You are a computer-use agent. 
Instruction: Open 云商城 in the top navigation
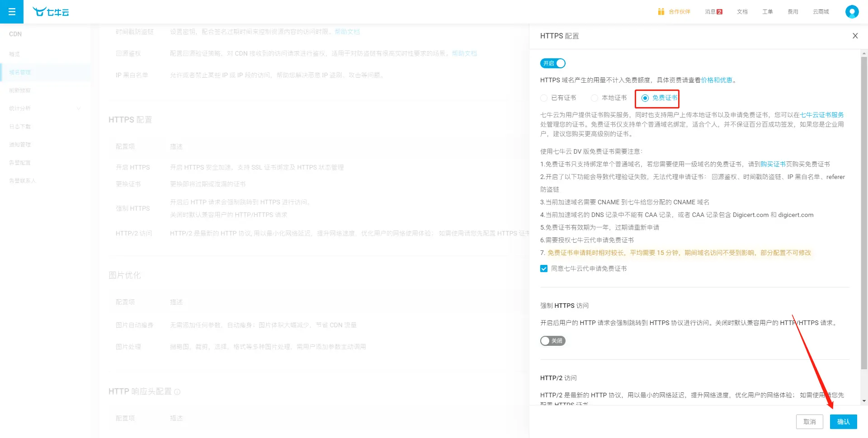[821, 12]
